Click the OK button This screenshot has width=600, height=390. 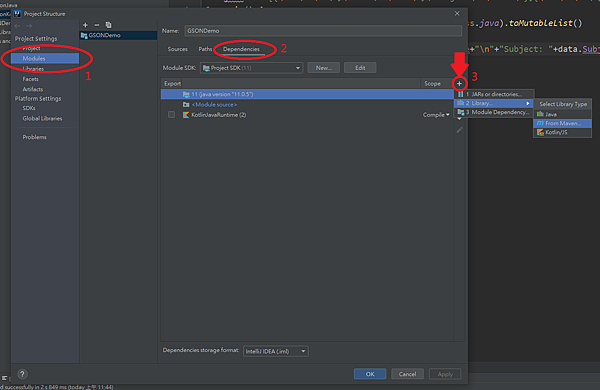coord(370,374)
